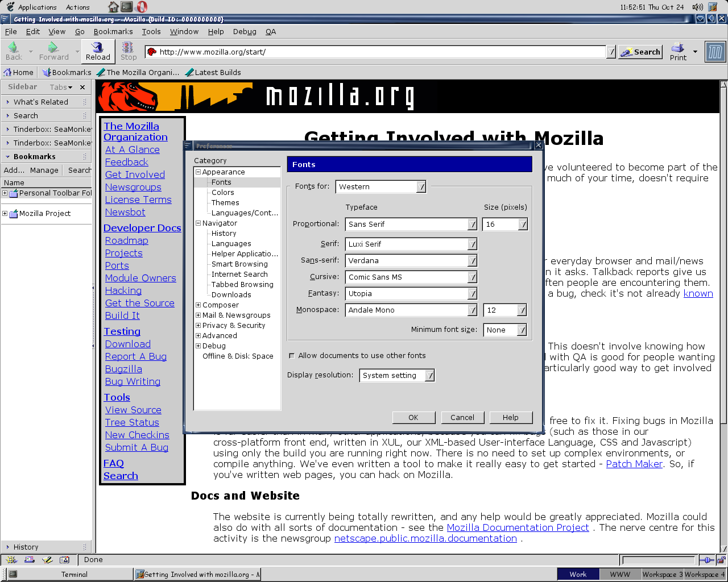This screenshot has width=728, height=582.
Task: Click the Search button next to URL bar
Action: (x=640, y=52)
